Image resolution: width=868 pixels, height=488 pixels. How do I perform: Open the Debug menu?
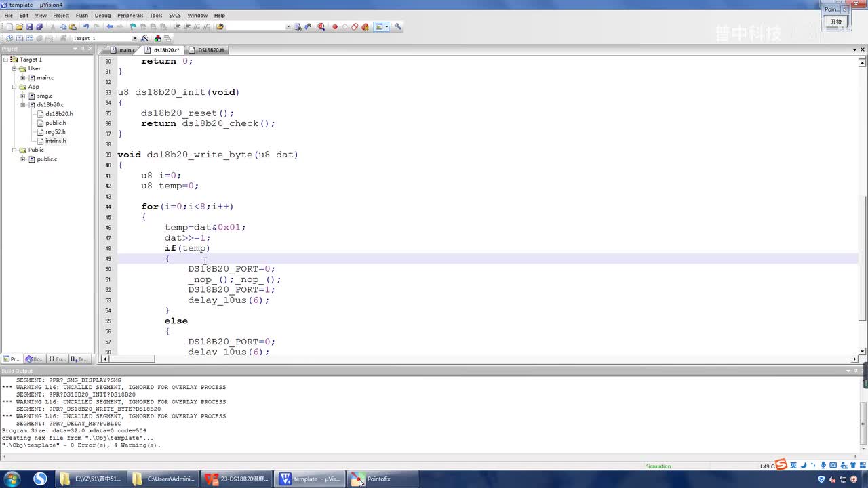102,15
